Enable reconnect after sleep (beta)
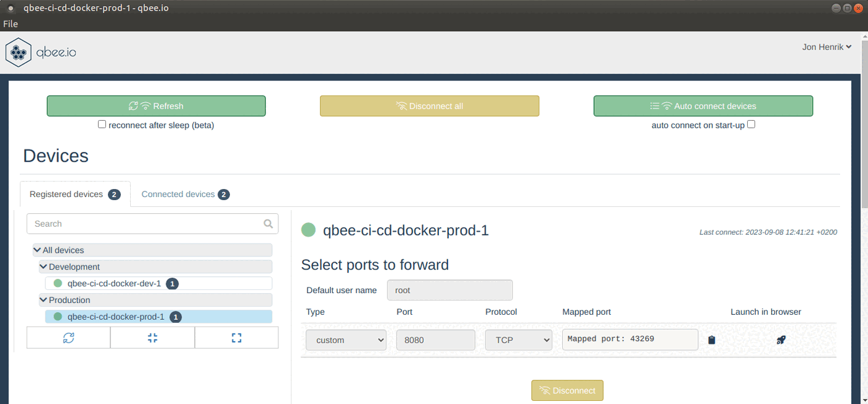 point(102,124)
